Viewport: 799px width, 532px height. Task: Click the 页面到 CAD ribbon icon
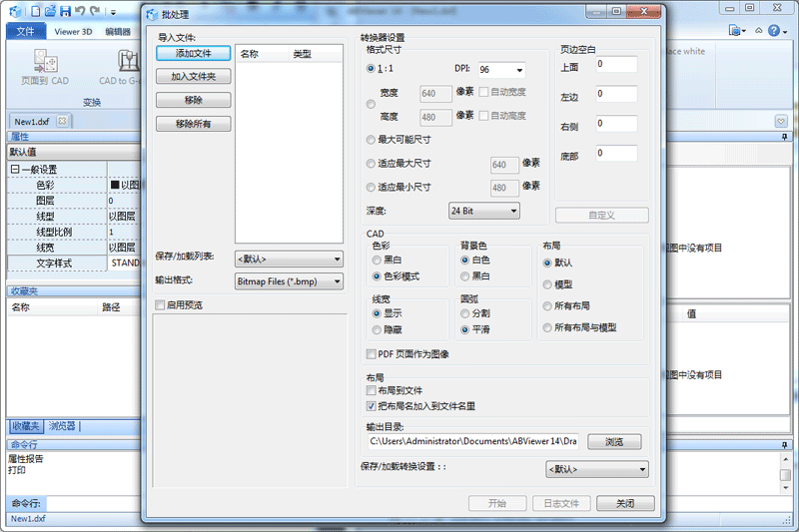[x=45, y=61]
